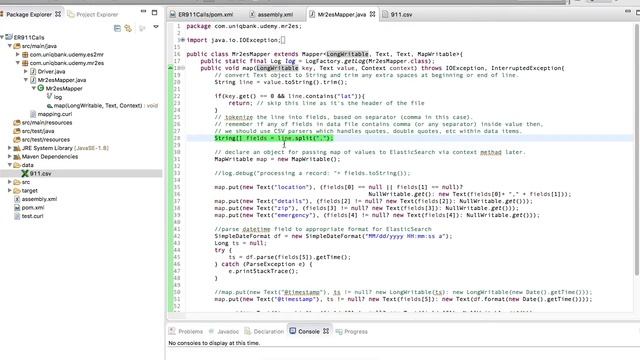640x360 pixels.
Task: Toggle Link with Editor icon
Action: [128, 28]
